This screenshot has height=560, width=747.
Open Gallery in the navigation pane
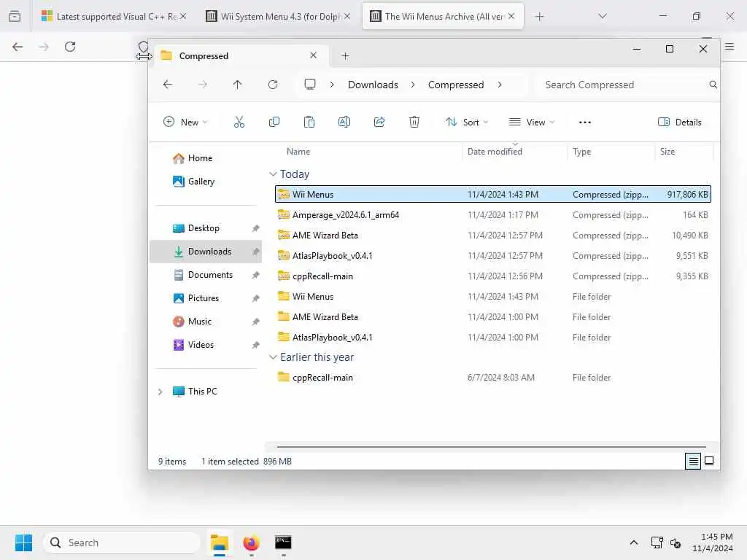(205, 182)
